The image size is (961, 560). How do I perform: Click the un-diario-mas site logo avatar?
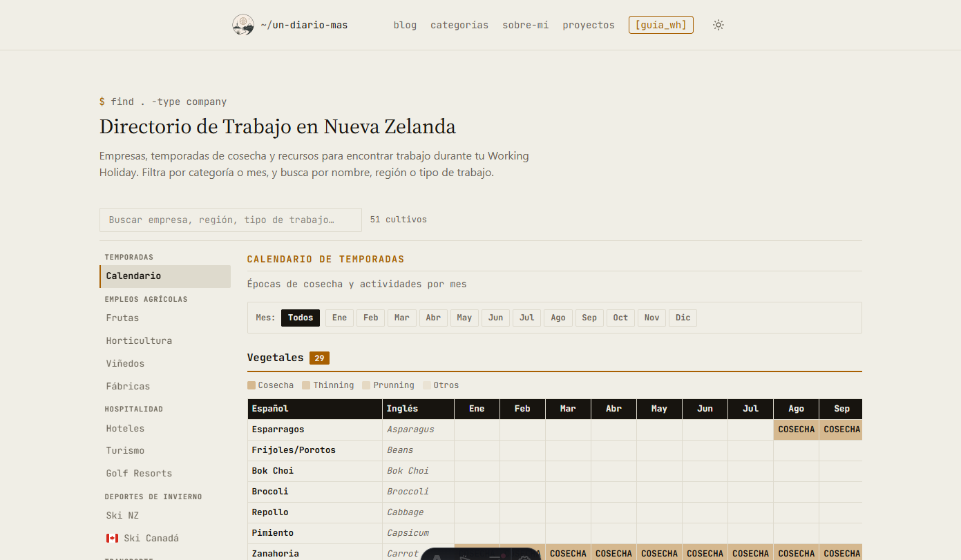click(x=243, y=25)
